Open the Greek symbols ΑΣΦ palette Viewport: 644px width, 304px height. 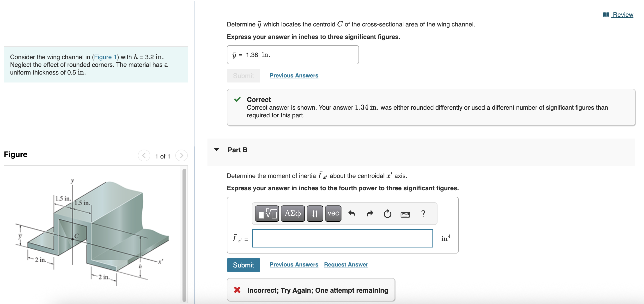(293, 214)
